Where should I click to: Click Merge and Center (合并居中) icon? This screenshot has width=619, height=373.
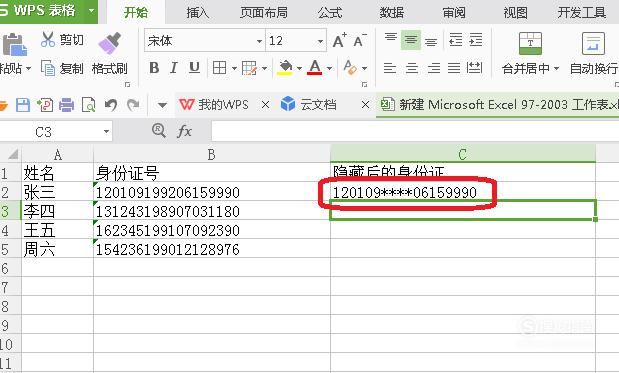[530, 44]
